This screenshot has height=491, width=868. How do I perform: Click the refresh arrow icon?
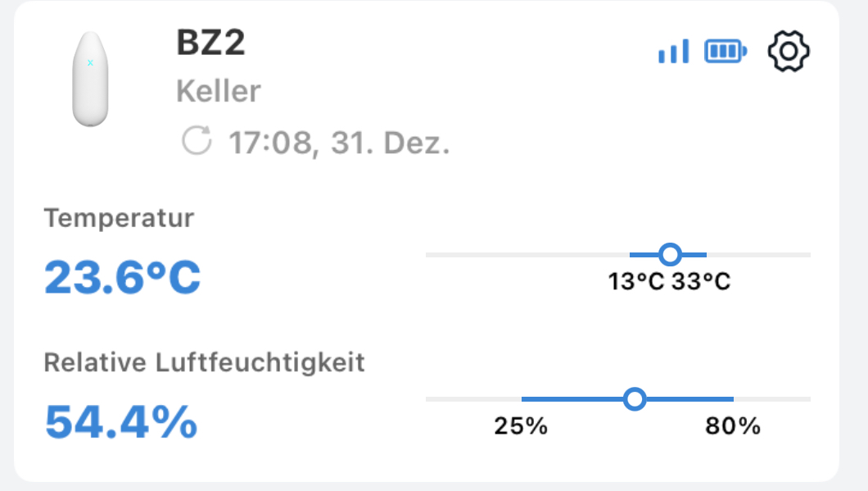click(197, 140)
